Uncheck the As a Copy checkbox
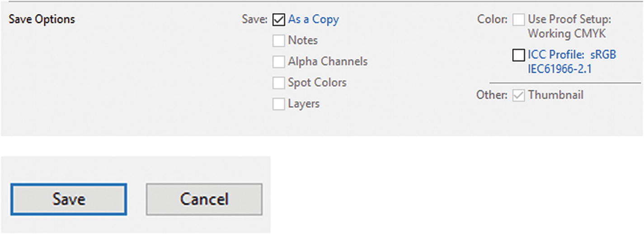Image resolution: width=644 pixels, height=234 pixels. pos(279,20)
